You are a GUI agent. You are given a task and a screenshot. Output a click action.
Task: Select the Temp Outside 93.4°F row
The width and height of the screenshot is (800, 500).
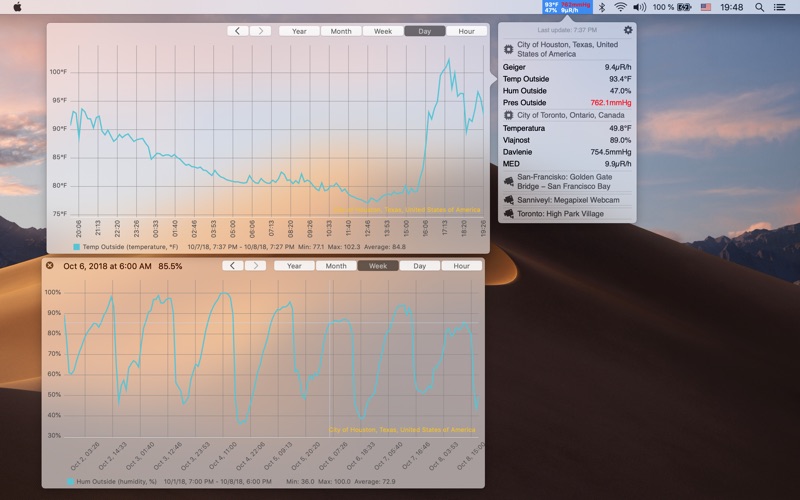(x=567, y=79)
